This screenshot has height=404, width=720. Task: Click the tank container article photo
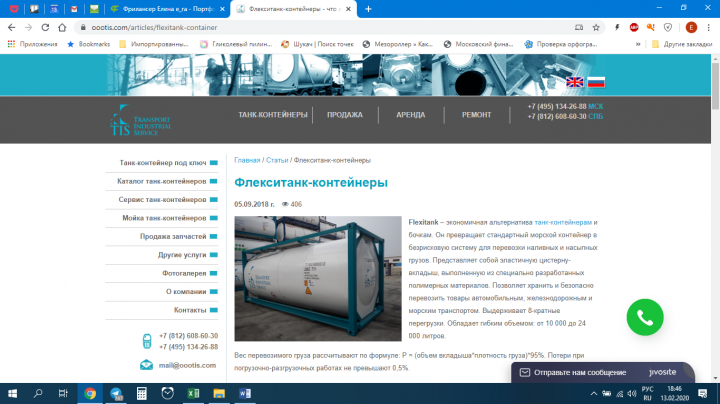click(x=318, y=279)
